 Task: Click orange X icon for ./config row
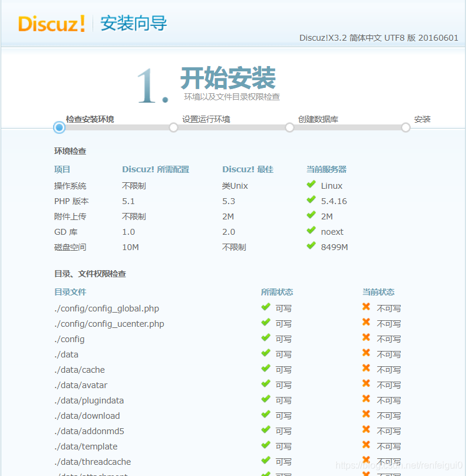(x=366, y=337)
